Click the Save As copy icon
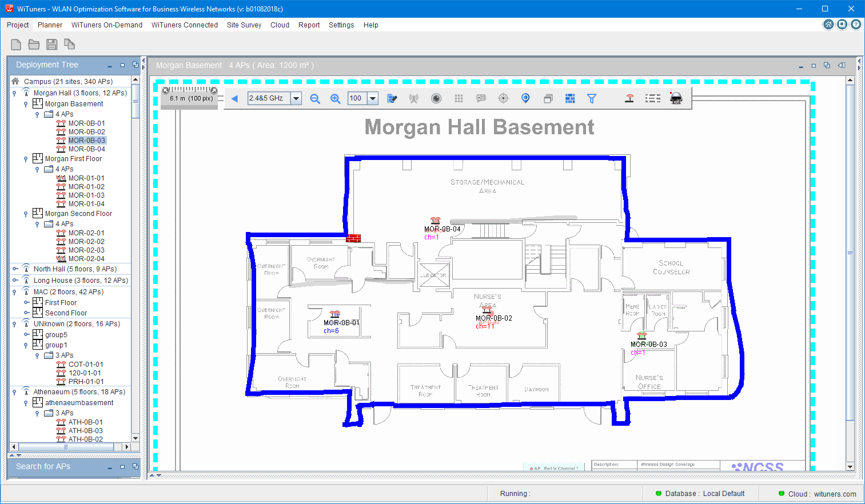The height and width of the screenshot is (504, 865). coord(69,45)
